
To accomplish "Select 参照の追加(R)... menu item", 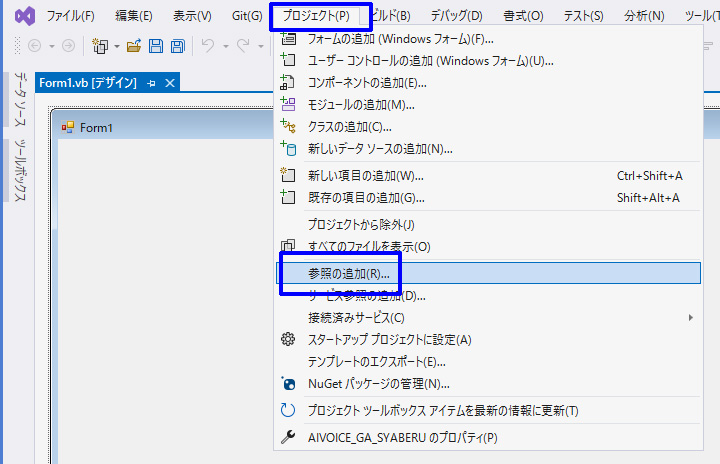I will point(349,273).
